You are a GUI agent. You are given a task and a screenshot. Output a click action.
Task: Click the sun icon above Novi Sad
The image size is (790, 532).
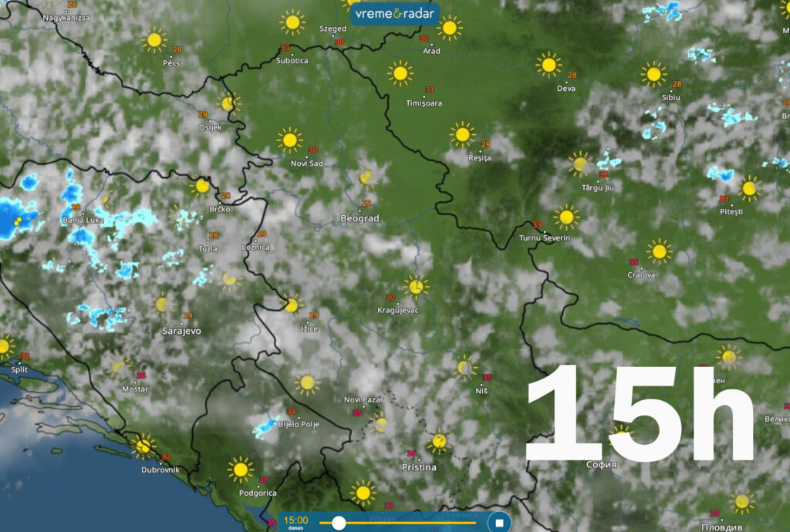coord(289,140)
